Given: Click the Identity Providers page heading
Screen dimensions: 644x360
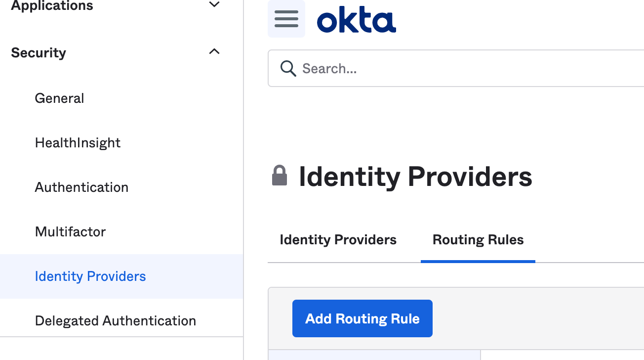Looking at the screenshot, I should pos(415,177).
